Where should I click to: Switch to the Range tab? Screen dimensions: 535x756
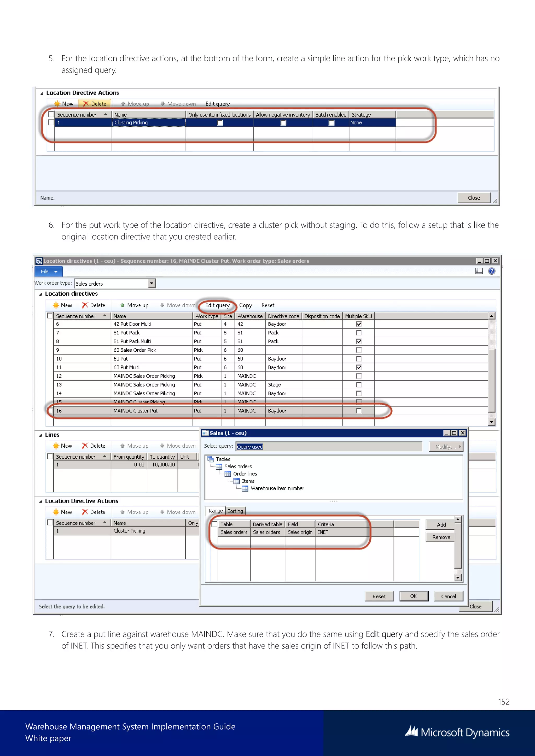[x=216, y=511]
